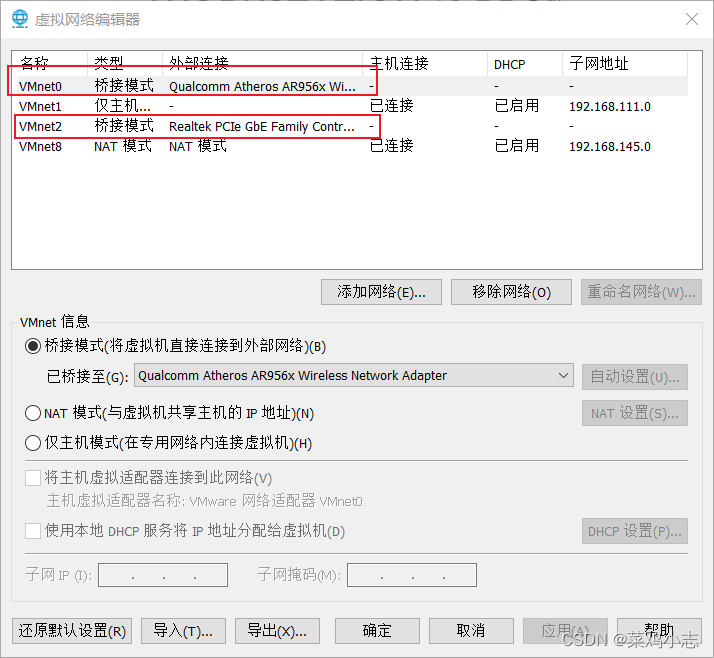Click 导入(T)... button
The image size is (714, 658).
coord(183,631)
